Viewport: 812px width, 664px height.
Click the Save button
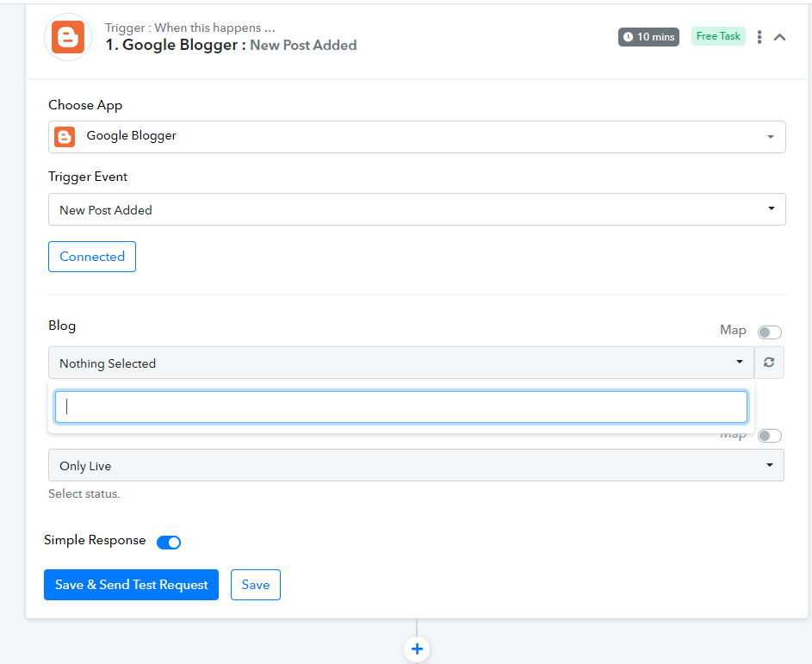pyautogui.click(x=255, y=585)
